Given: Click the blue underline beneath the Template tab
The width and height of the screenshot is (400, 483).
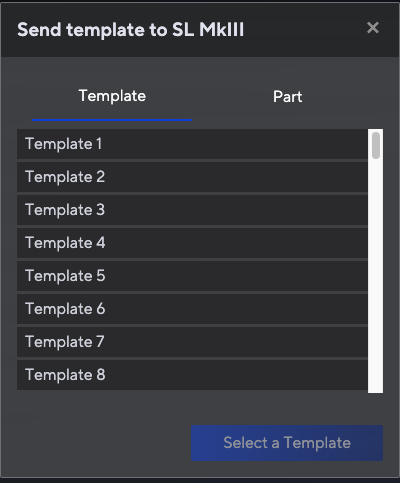Looking at the screenshot, I should (112, 120).
